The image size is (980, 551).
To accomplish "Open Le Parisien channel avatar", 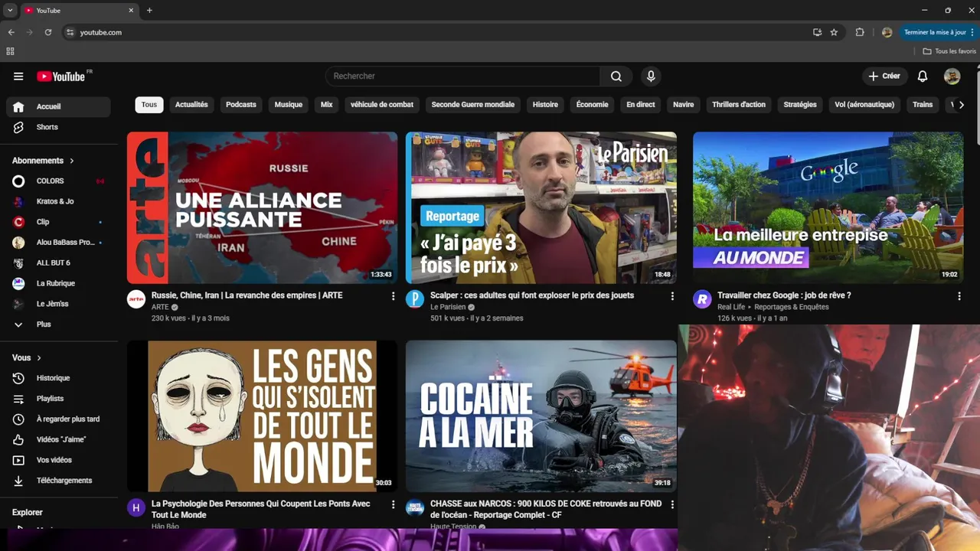I will coord(415,299).
